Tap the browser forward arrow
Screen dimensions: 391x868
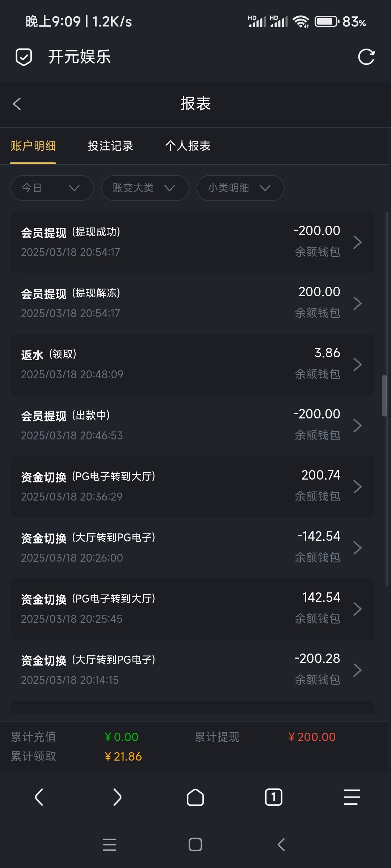(x=117, y=797)
